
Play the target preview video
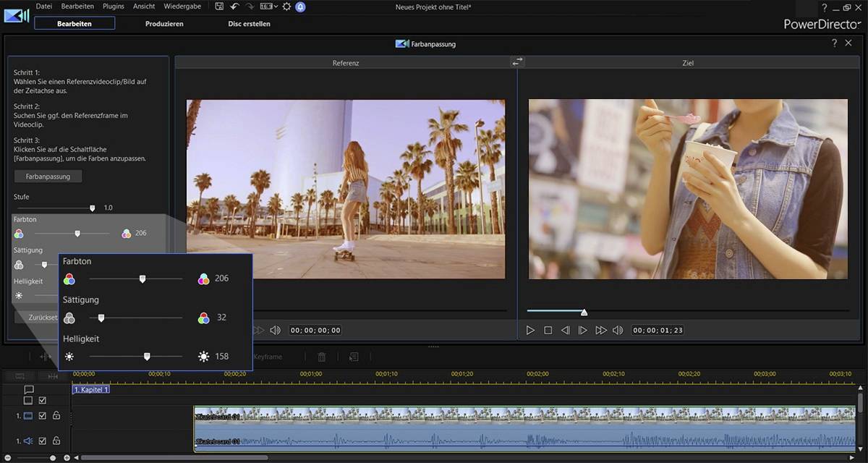(x=530, y=330)
